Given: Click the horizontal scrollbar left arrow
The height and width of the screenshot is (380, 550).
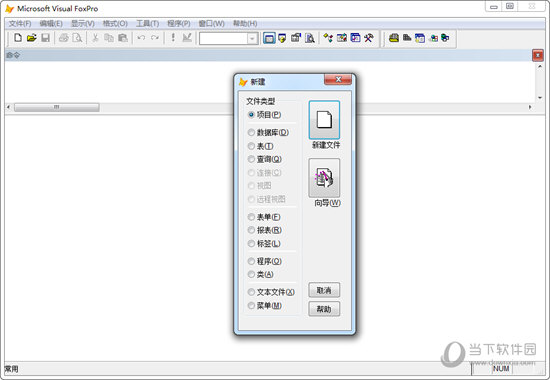Looking at the screenshot, I should [x=8, y=107].
